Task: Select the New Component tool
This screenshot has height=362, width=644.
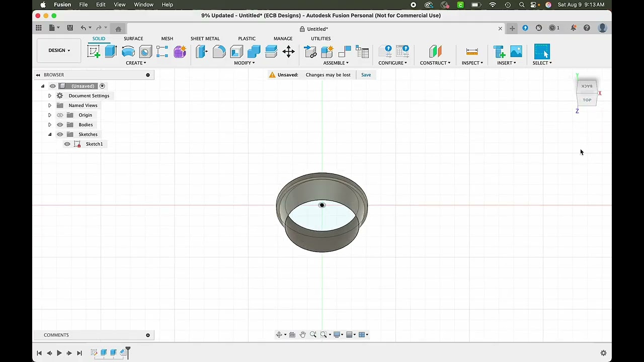Action: (x=328, y=51)
